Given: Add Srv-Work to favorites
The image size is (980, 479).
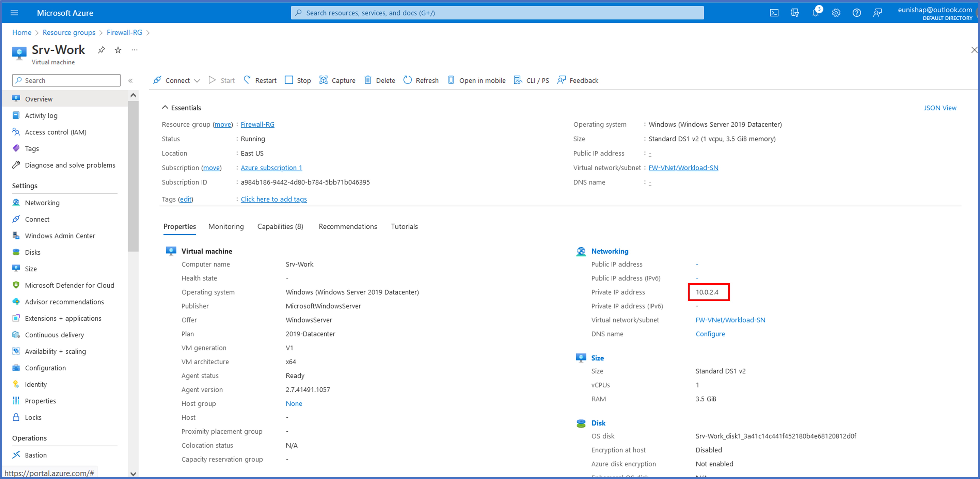Looking at the screenshot, I should pos(118,50).
